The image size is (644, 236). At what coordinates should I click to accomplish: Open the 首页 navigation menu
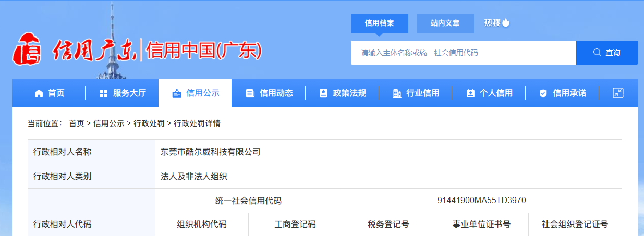click(x=50, y=93)
